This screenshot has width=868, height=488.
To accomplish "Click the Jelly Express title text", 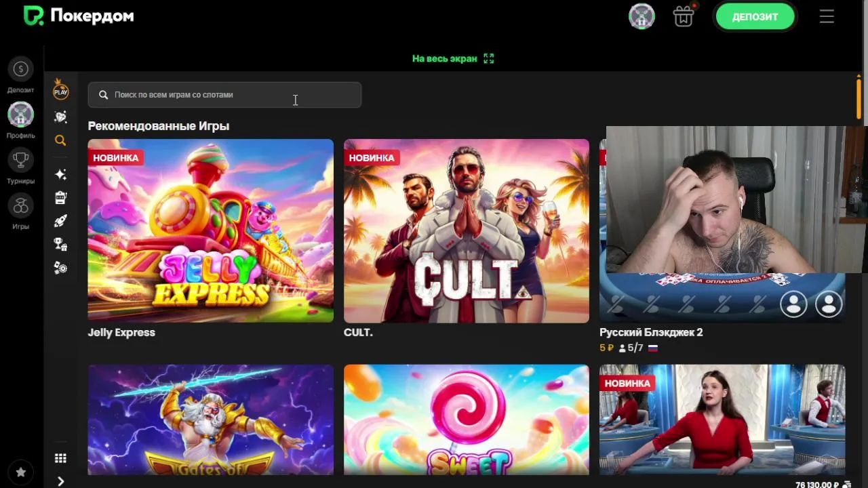I will pos(121,332).
